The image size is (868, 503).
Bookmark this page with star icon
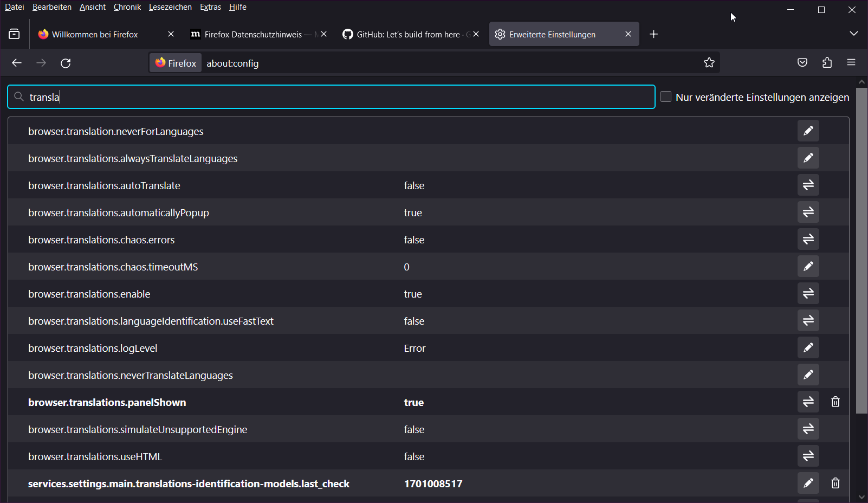point(709,63)
